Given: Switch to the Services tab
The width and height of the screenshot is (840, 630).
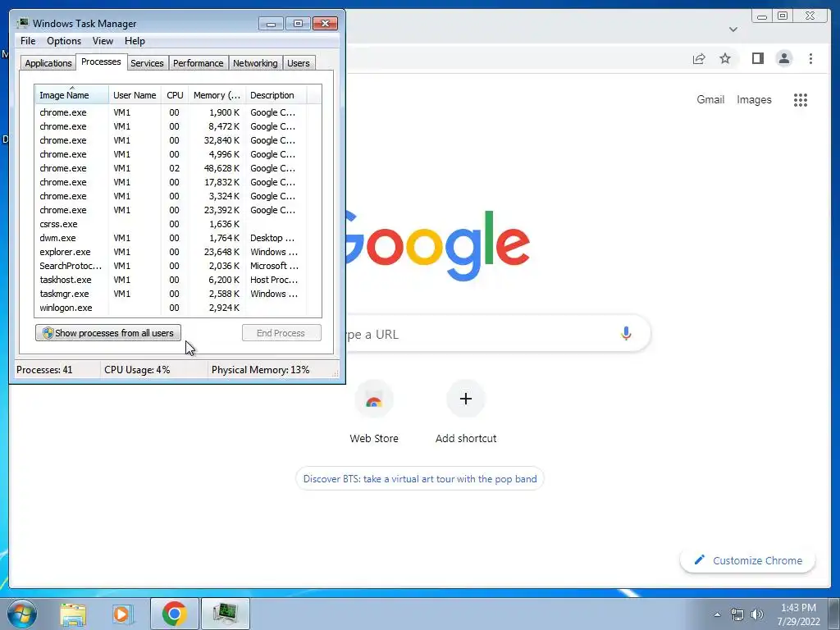Looking at the screenshot, I should click(x=147, y=63).
